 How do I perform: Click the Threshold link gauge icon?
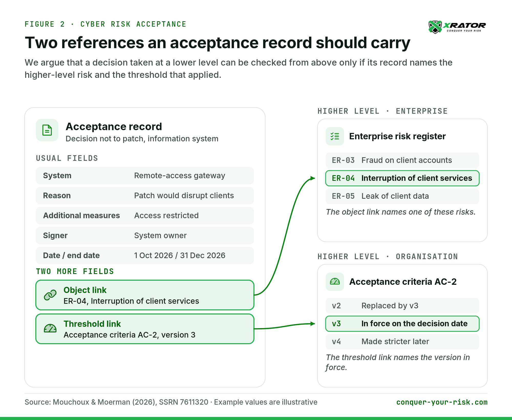point(50,329)
